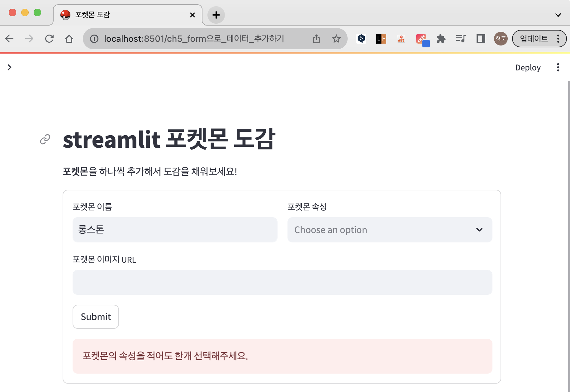
Task: Click the streamlit 포켓몬 도감 heading
Action: [x=169, y=139]
